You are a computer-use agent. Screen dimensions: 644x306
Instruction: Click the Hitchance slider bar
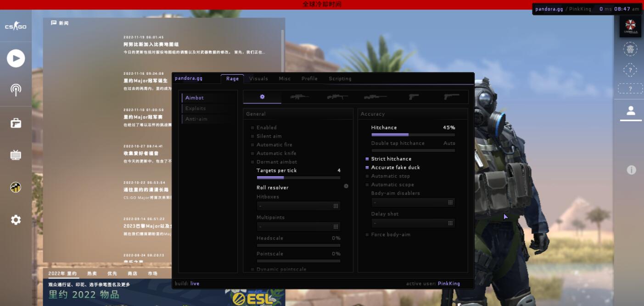[x=413, y=135]
